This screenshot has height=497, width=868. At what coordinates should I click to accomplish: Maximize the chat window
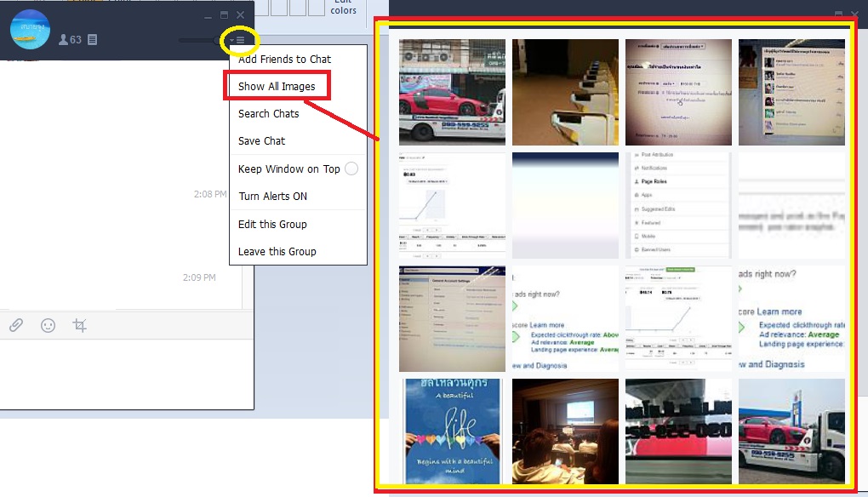click(224, 15)
